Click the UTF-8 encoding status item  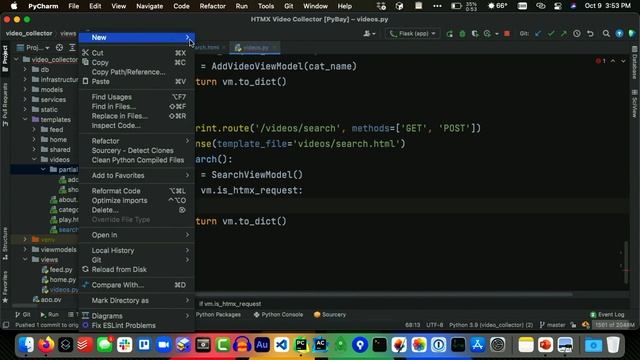click(435, 325)
